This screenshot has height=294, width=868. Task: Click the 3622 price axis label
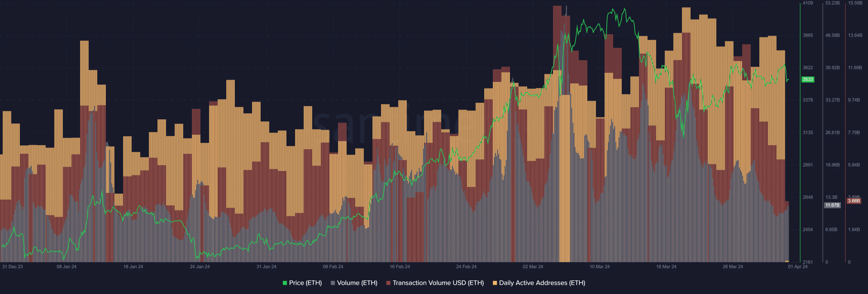[x=808, y=68]
